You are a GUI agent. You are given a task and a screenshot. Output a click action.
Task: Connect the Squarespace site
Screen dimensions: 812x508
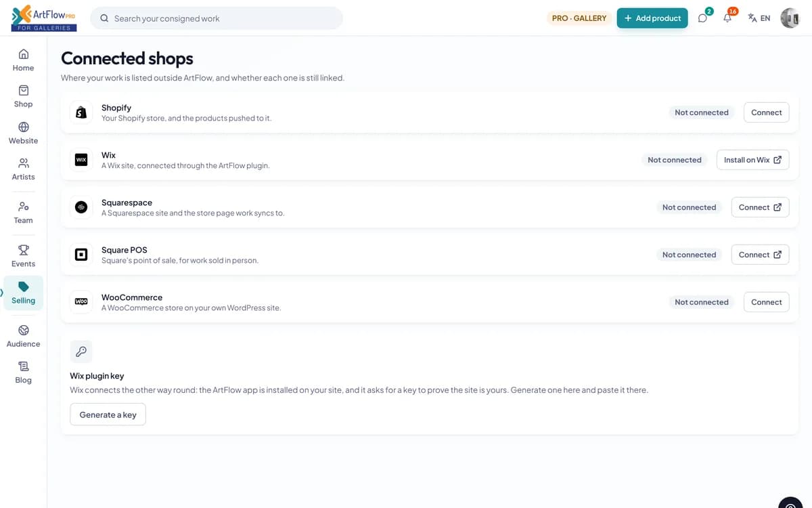coord(760,207)
